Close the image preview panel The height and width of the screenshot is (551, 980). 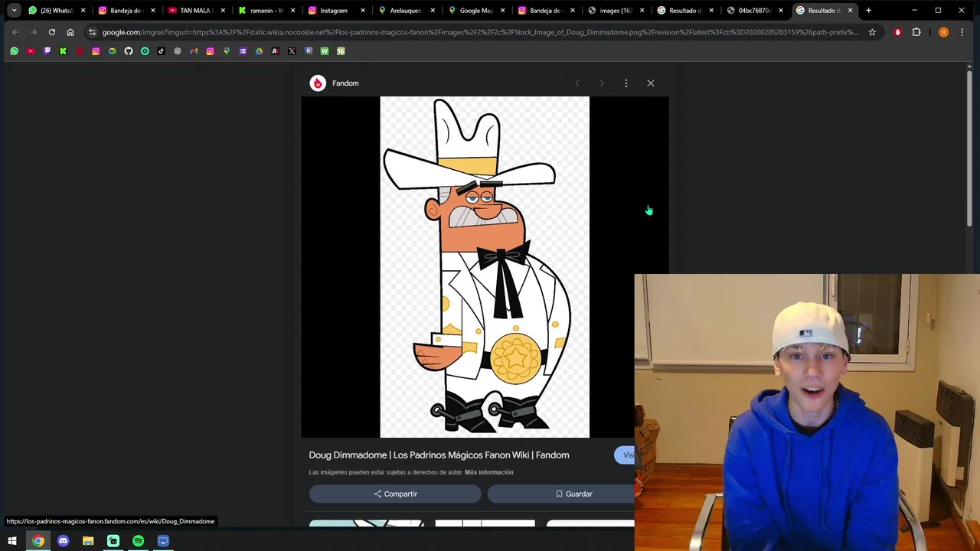[x=651, y=83]
